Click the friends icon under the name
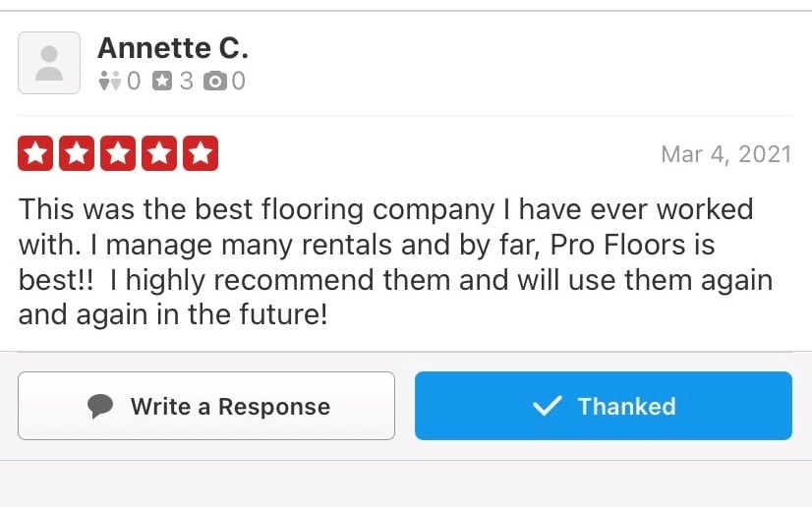The height and width of the screenshot is (507, 812). coord(109,83)
